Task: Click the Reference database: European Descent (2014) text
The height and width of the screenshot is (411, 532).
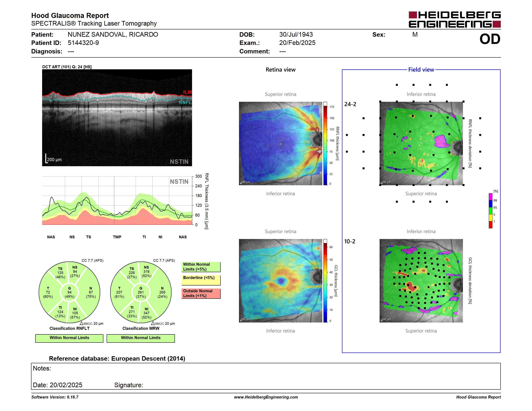Action: pos(117,359)
